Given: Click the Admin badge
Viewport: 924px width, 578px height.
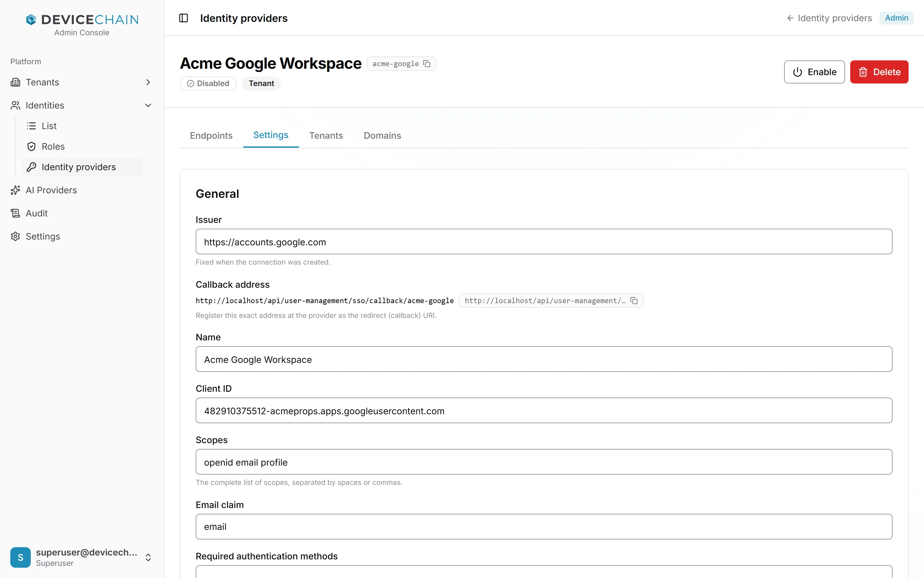Looking at the screenshot, I should (896, 18).
